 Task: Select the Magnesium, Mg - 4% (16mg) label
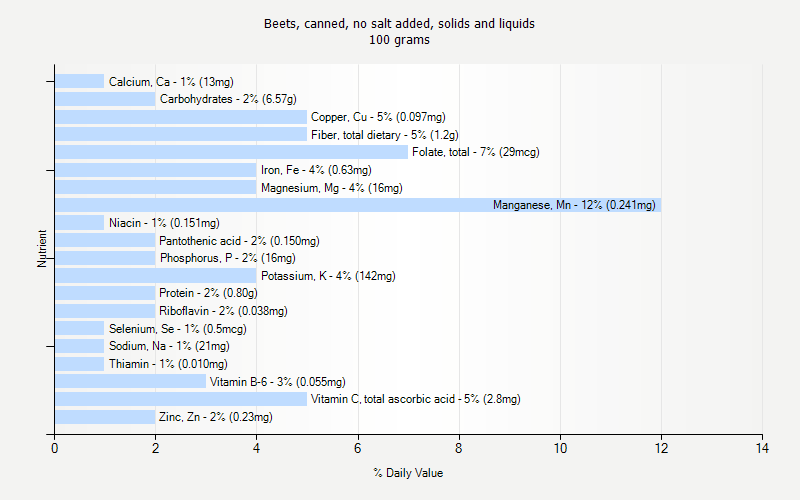click(332, 188)
